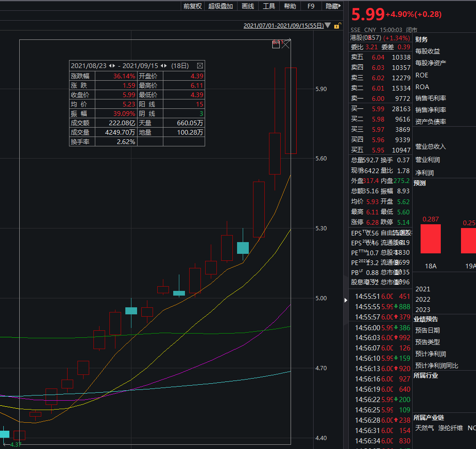476x449 pixels.
Task: Open the 帮助 help menu
Action: pos(290,6)
